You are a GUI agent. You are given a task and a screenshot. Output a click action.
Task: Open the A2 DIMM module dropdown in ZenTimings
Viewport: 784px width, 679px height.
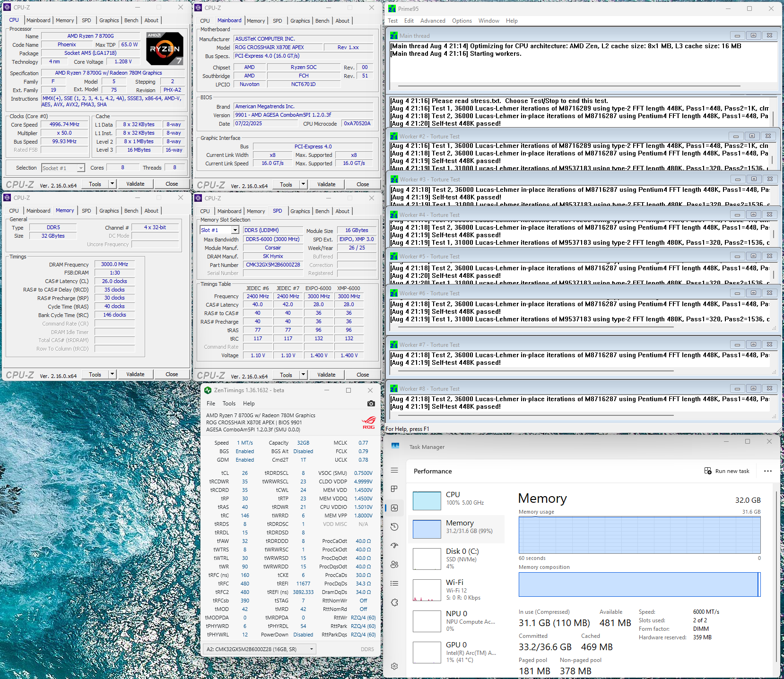(x=260, y=649)
